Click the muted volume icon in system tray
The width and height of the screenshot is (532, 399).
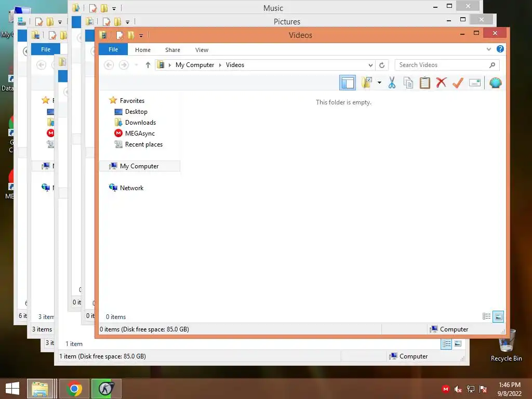click(x=458, y=389)
